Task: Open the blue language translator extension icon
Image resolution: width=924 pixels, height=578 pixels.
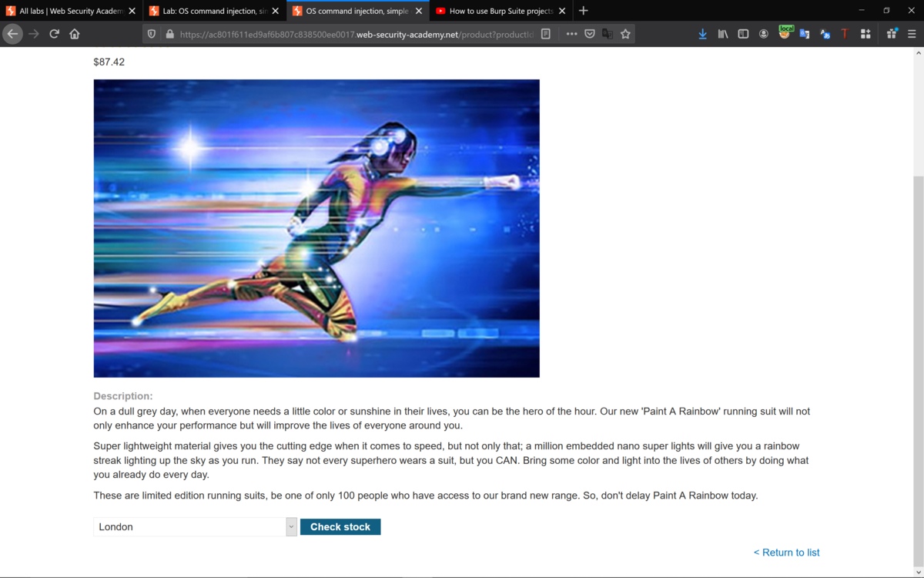Action: click(825, 34)
